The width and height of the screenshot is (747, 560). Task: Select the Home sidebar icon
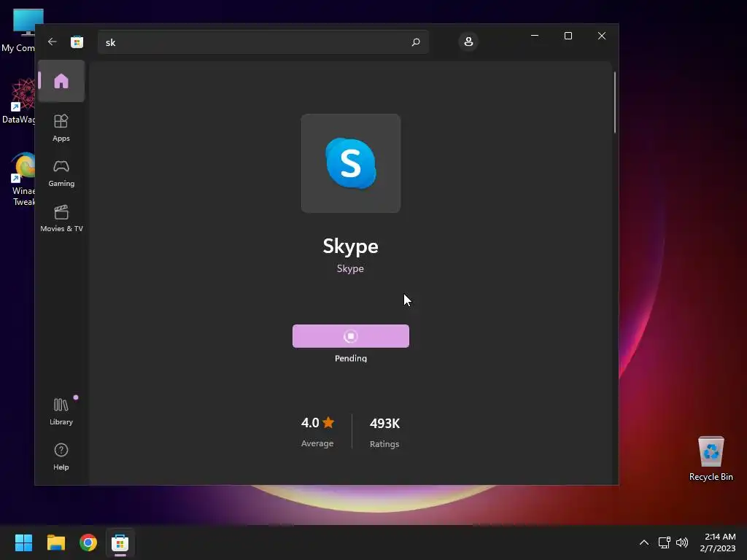click(61, 81)
